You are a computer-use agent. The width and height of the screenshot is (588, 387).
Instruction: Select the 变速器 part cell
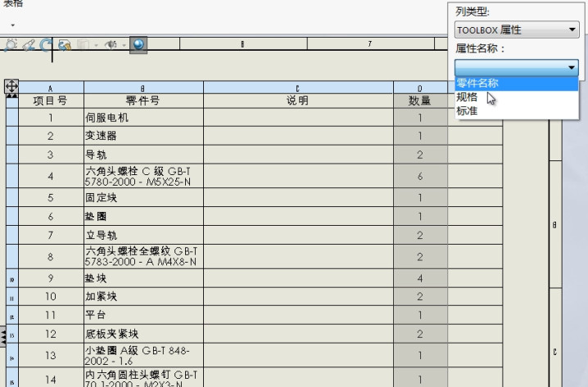point(143,136)
